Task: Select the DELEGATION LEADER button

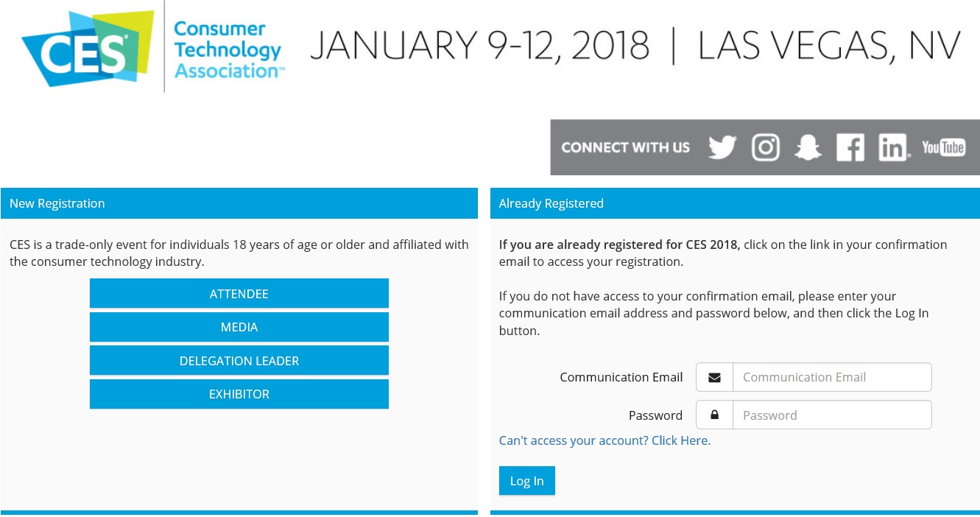Action: (x=239, y=360)
